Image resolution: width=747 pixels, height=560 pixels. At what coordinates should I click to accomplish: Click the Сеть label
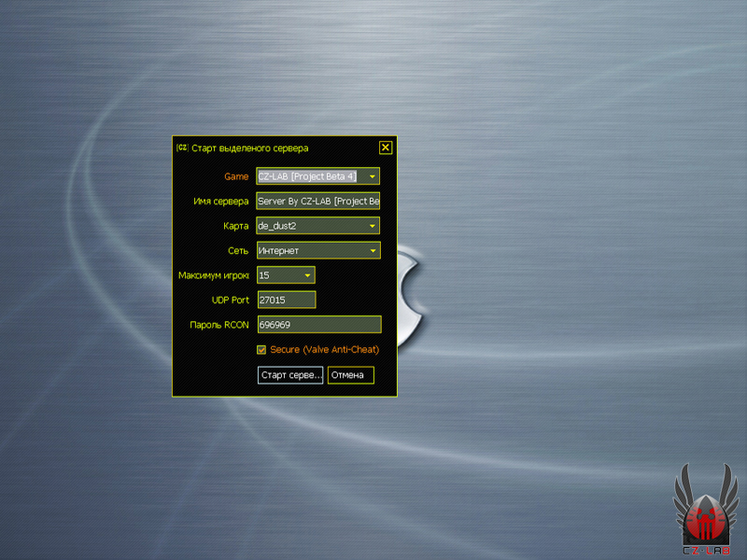238,251
